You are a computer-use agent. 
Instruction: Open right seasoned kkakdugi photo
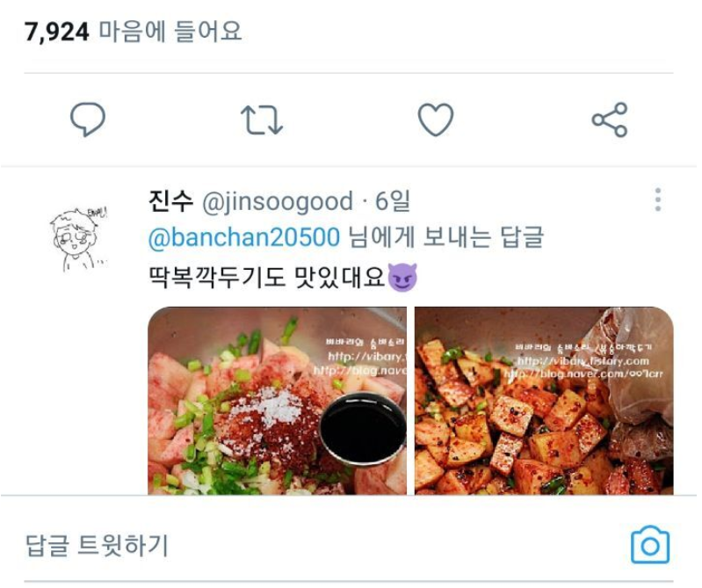point(544,401)
